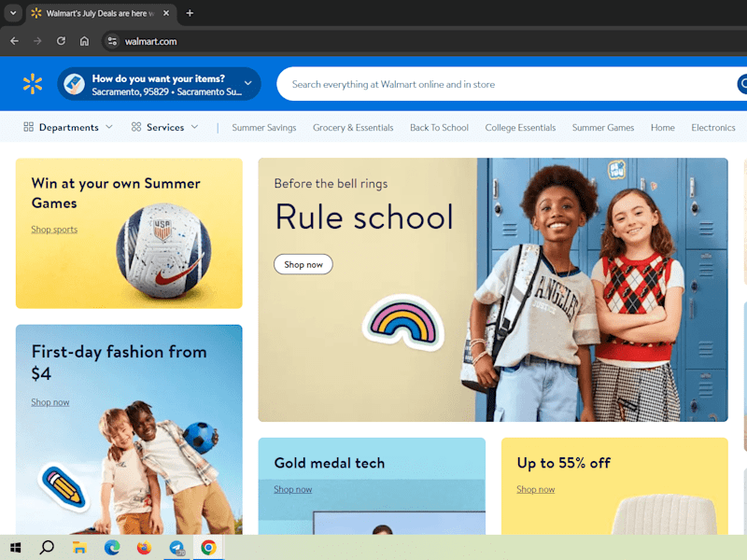Image resolution: width=747 pixels, height=560 pixels.
Task: Launch Firefox from taskbar
Action: click(145, 548)
